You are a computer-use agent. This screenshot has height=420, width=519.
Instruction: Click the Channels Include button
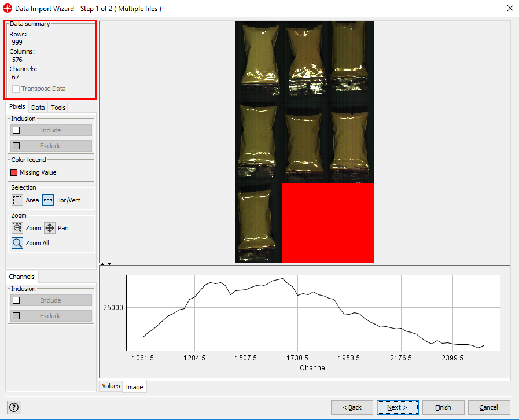point(51,300)
